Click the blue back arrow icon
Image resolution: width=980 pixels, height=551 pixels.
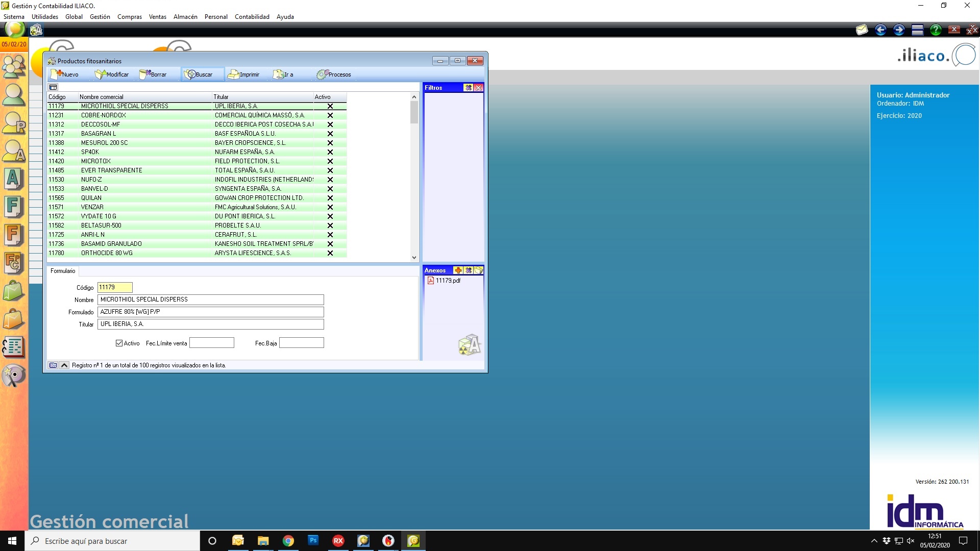click(x=880, y=30)
